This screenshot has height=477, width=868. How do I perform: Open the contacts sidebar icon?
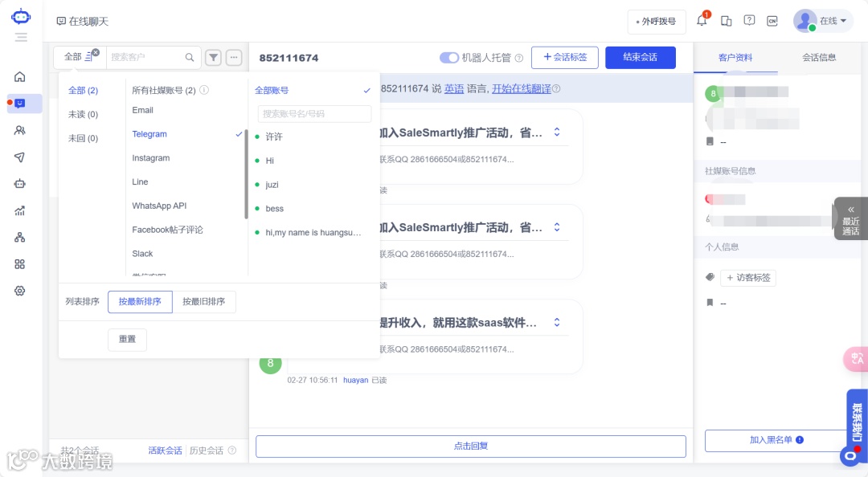[x=20, y=131]
